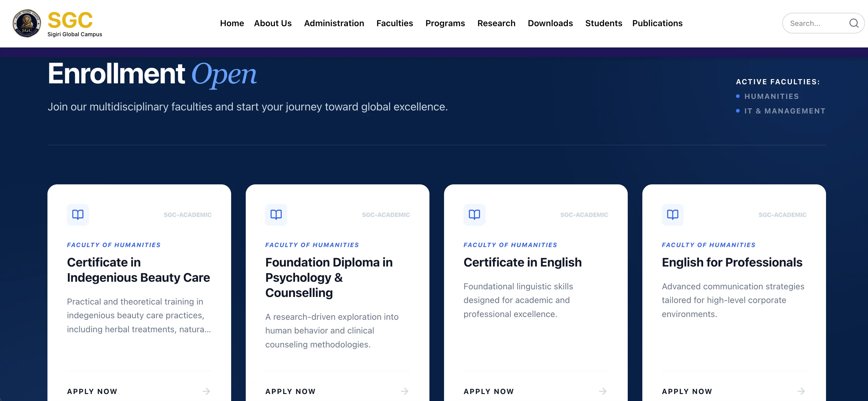Click the SGC wordmark text
868x401 pixels.
coord(70,20)
